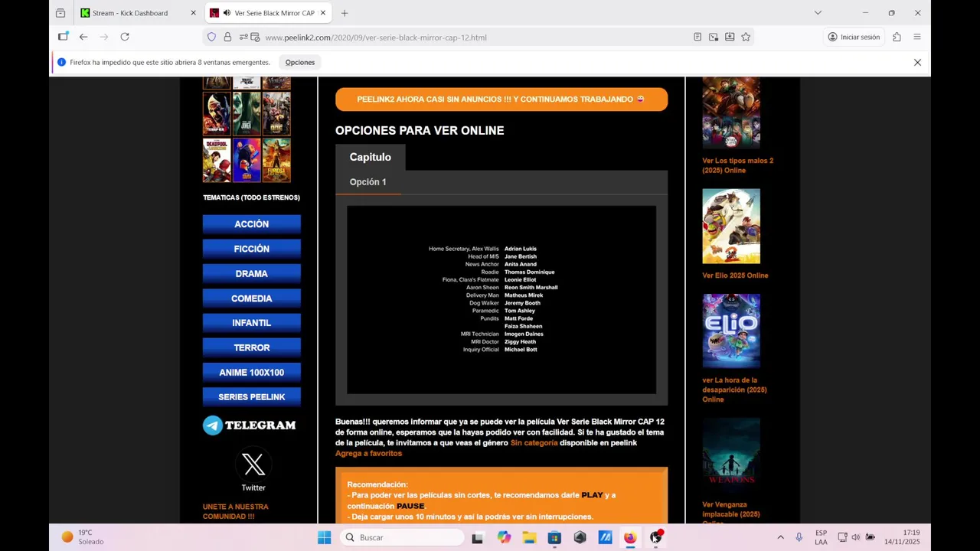This screenshot has width=980, height=551.
Task: Open Ver Venganza implacable link
Action: click(x=731, y=512)
